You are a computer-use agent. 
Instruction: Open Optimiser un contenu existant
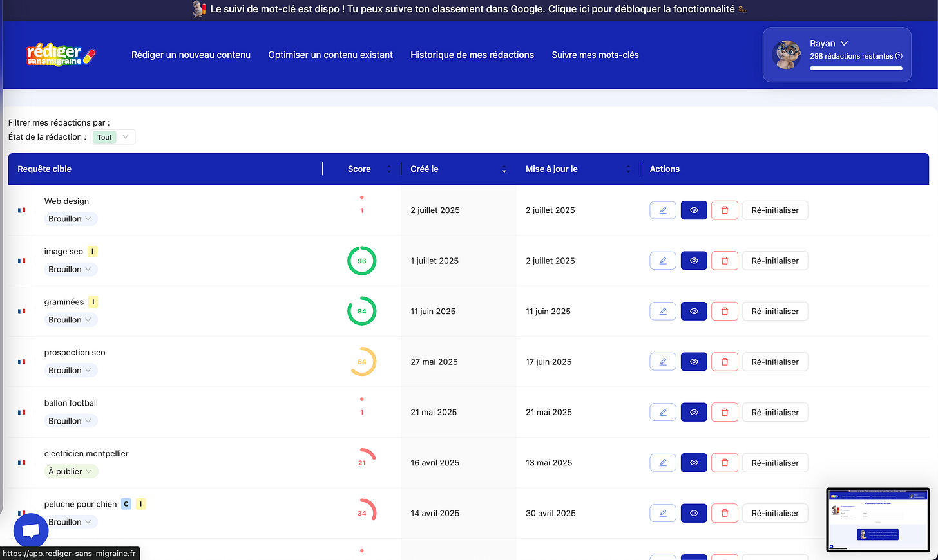click(x=330, y=55)
